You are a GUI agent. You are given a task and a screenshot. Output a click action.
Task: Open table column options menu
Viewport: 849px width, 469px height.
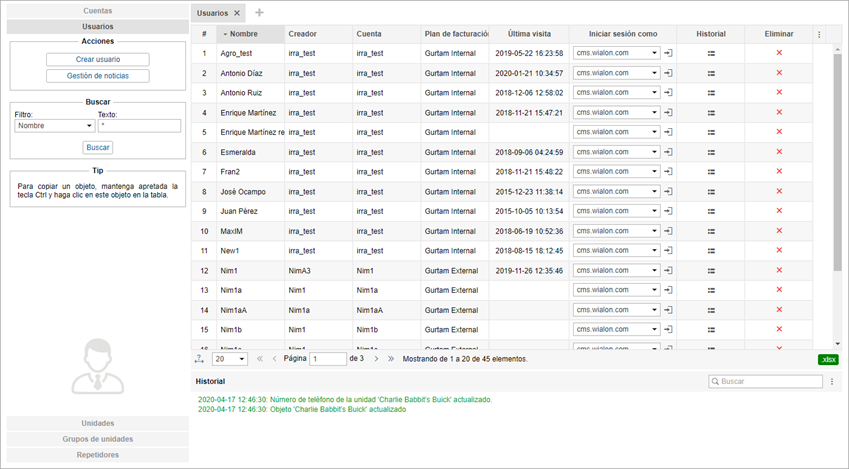820,34
